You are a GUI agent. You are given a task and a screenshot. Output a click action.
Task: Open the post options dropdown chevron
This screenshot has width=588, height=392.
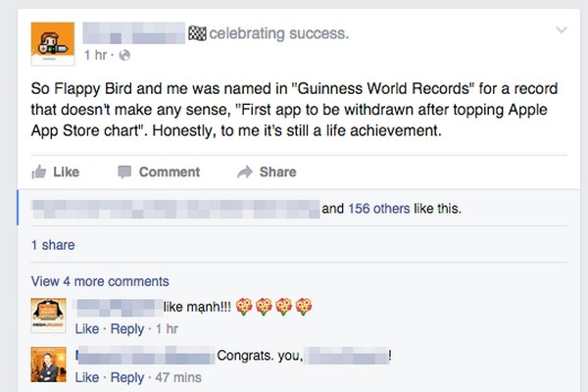point(561,30)
